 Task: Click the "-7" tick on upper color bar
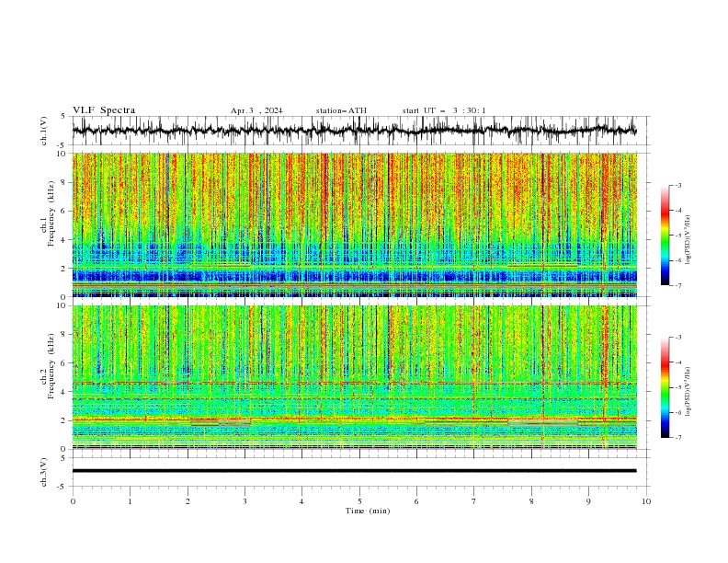677,285
